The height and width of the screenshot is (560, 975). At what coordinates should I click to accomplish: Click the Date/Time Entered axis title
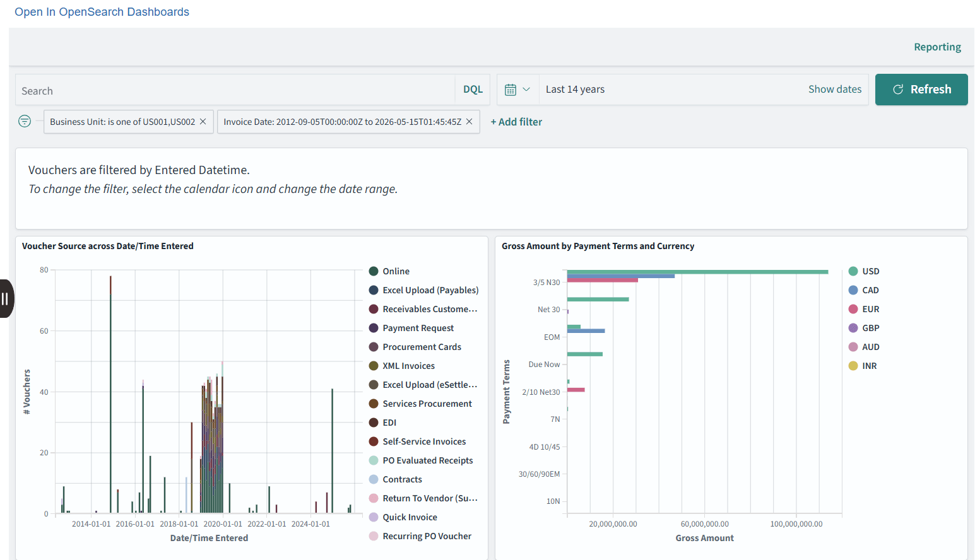(x=209, y=538)
